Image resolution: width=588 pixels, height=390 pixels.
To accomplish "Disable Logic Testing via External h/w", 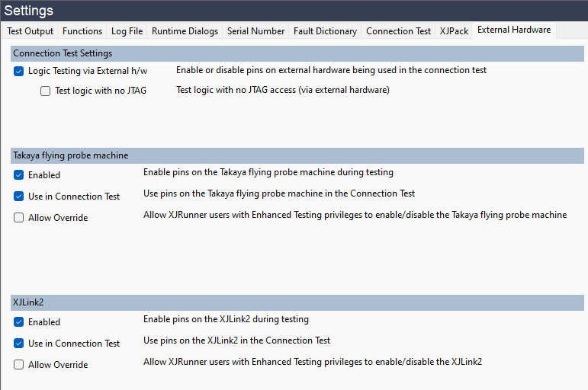I will coord(19,71).
